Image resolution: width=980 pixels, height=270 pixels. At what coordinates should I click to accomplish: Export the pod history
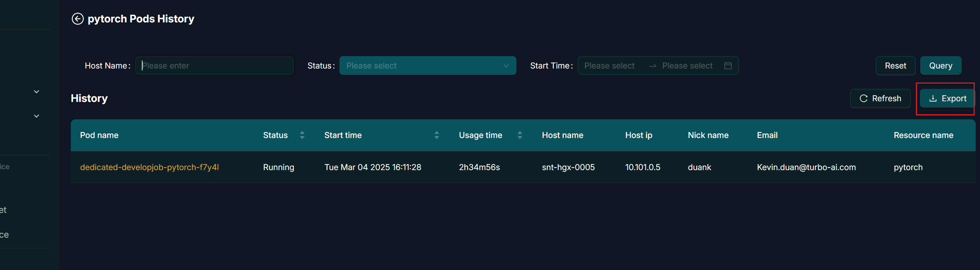[x=947, y=99]
